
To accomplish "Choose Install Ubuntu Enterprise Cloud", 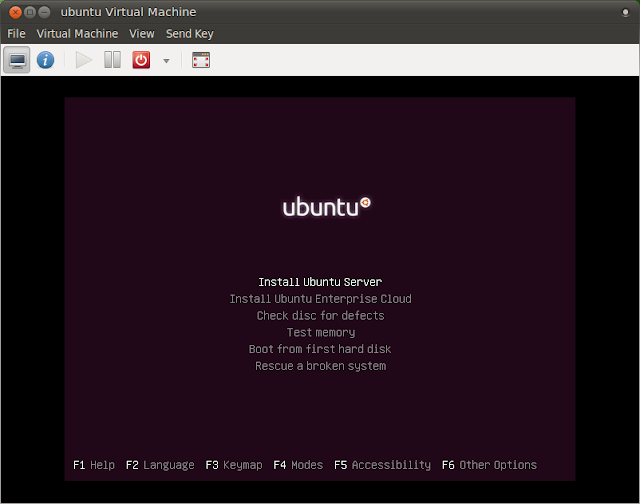I will tap(320, 299).
